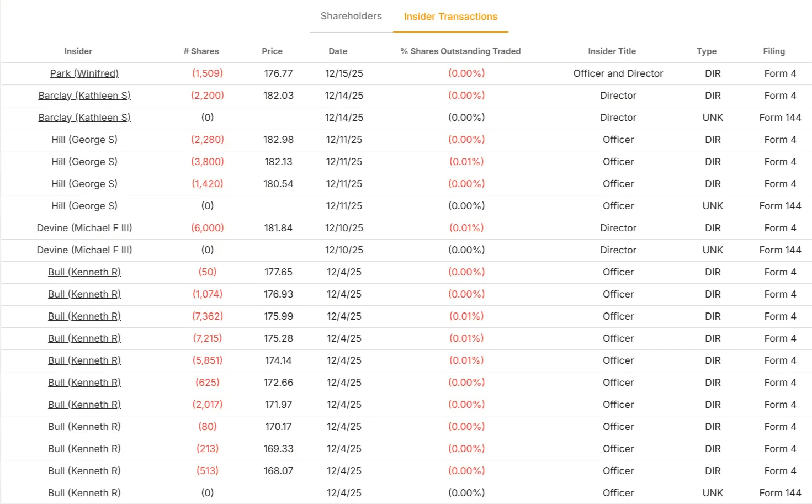Click Bull (Kenneth R) in the Form 144 row

tap(84, 493)
